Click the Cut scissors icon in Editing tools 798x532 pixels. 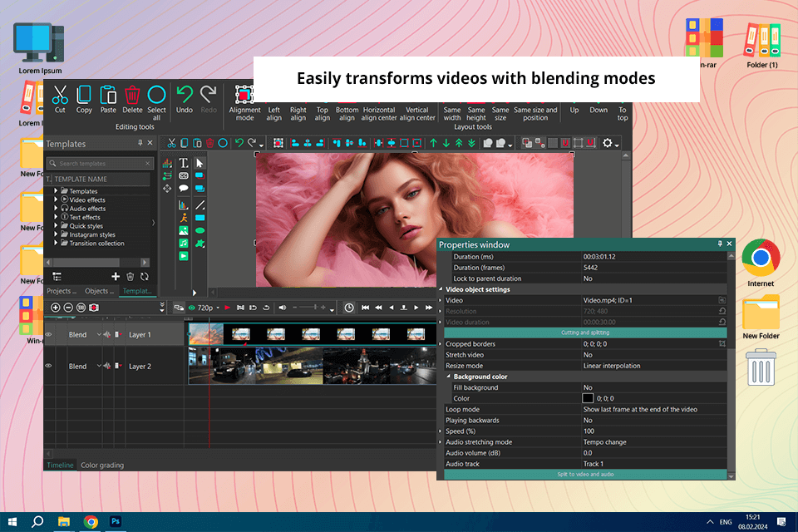pos(60,95)
